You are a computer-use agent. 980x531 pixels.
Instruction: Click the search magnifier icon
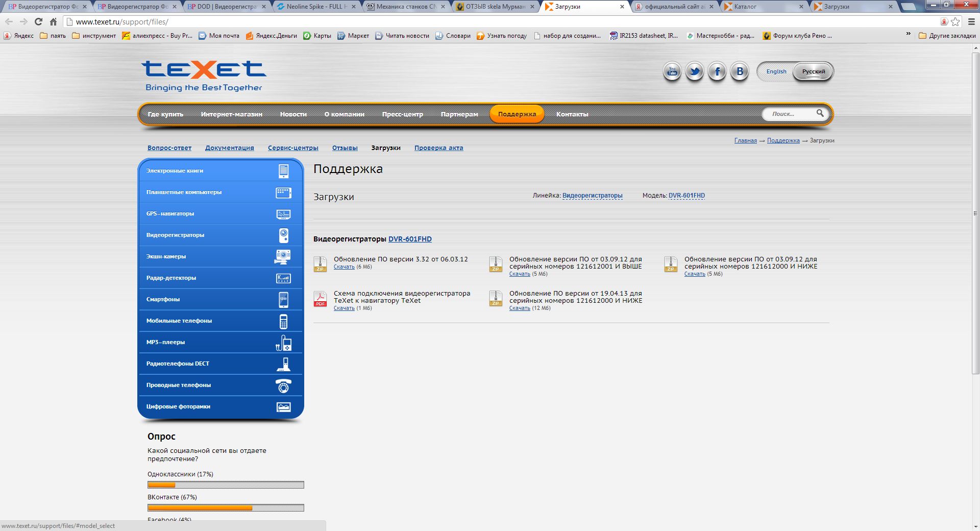point(820,113)
